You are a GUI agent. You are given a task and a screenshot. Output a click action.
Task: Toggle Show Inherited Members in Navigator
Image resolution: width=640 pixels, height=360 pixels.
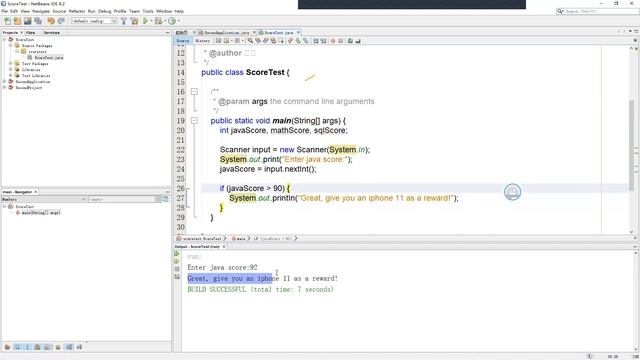pos(7,347)
